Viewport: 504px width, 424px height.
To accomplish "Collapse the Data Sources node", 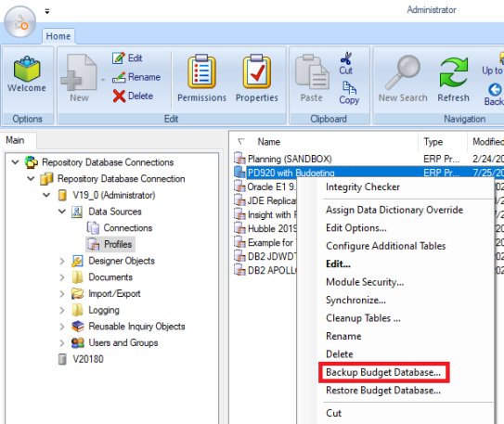I will click(62, 212).
